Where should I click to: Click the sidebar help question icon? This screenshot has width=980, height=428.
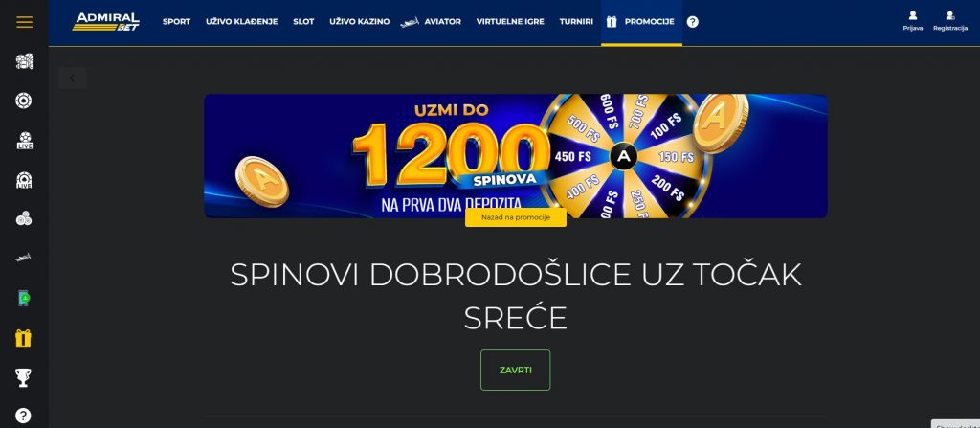tap(23, 416)
